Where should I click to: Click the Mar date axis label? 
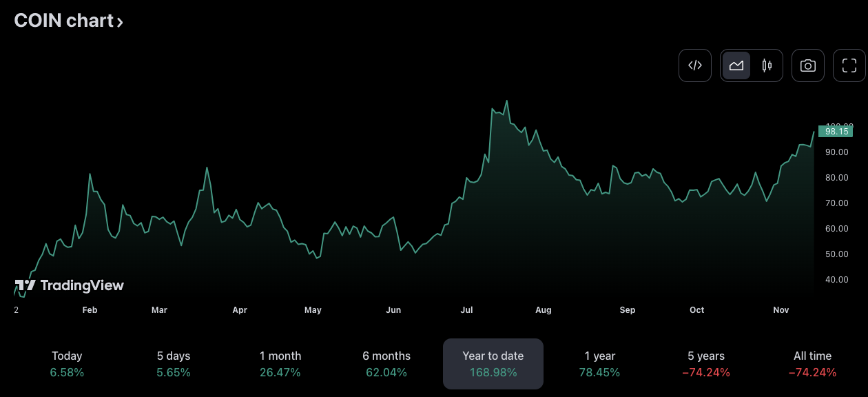[159, 310]
